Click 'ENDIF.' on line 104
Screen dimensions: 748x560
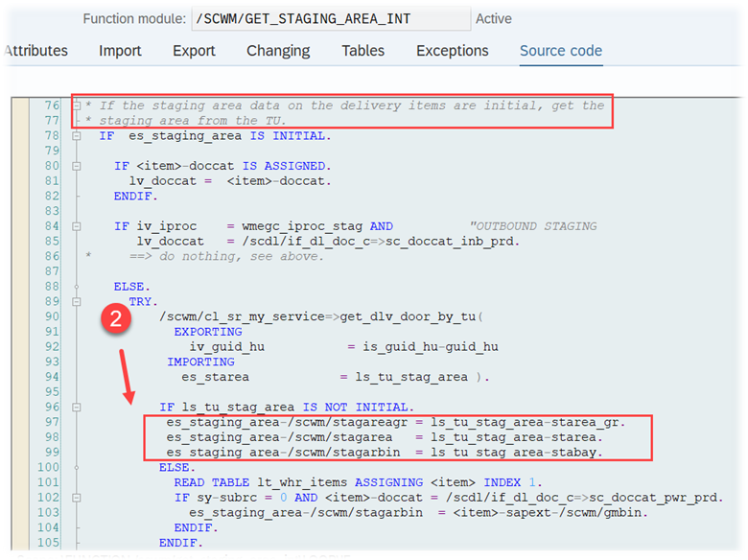click(x=196, y=527)
